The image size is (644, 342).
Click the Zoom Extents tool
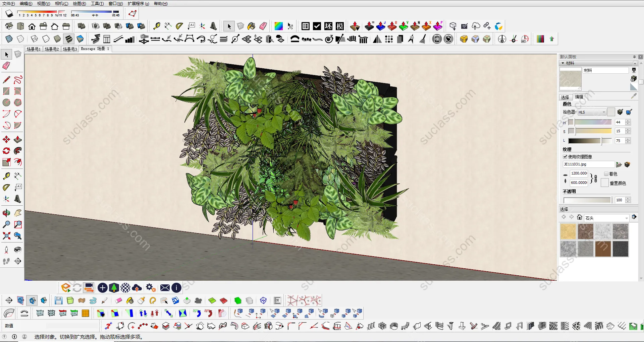[6, 236]
